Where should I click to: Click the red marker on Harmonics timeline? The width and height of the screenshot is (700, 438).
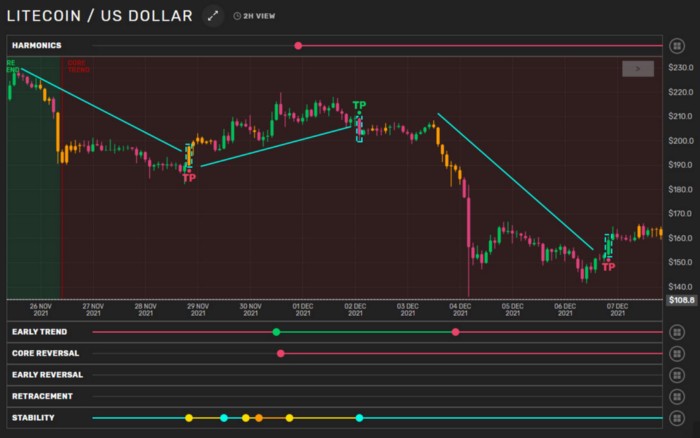298,46
